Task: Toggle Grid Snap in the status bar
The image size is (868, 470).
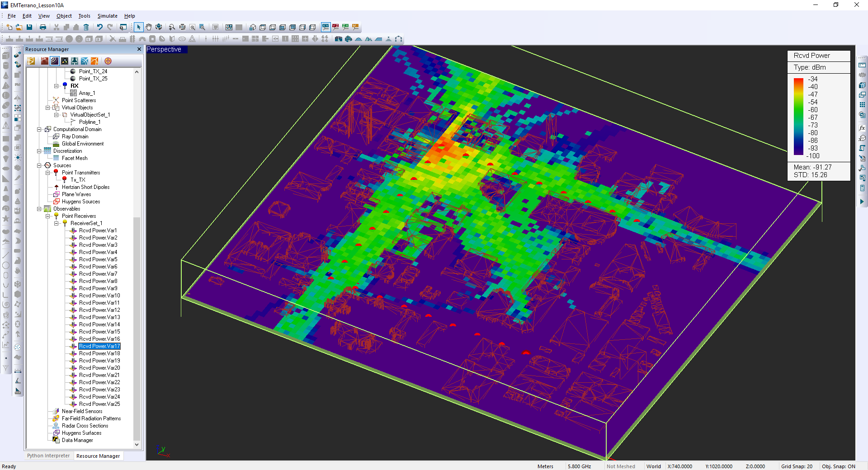Action: [x=797, y=466]
